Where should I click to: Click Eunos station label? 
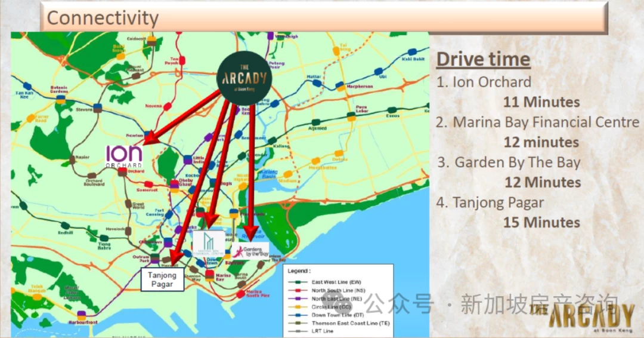pyautogui.click(x=392, y=116)
